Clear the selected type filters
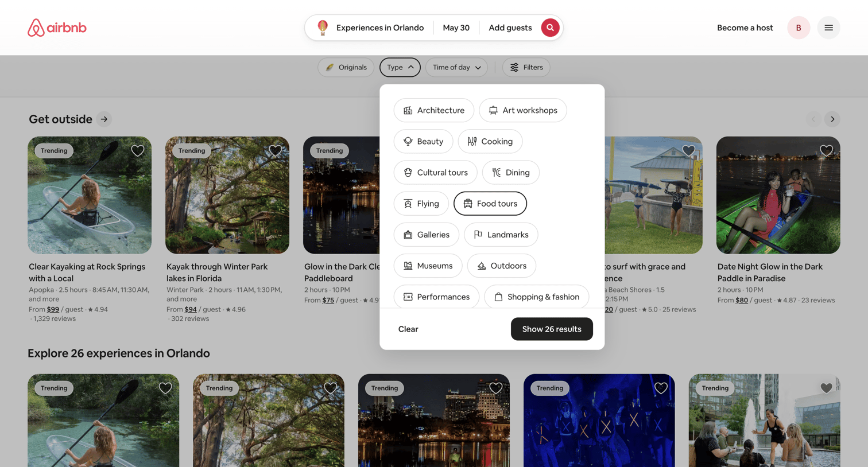Screen dimensions: 868x467 408,329
